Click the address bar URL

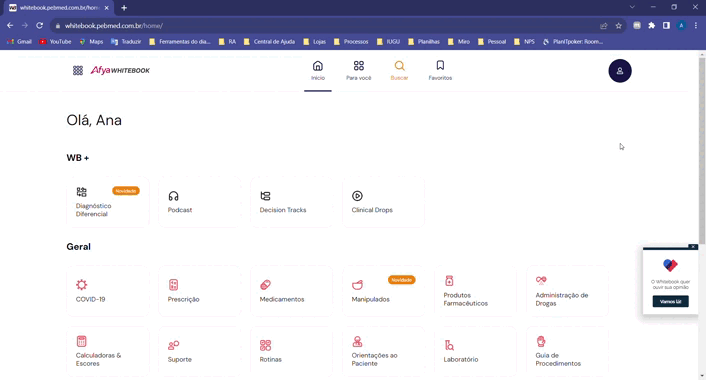pos(114,26)
